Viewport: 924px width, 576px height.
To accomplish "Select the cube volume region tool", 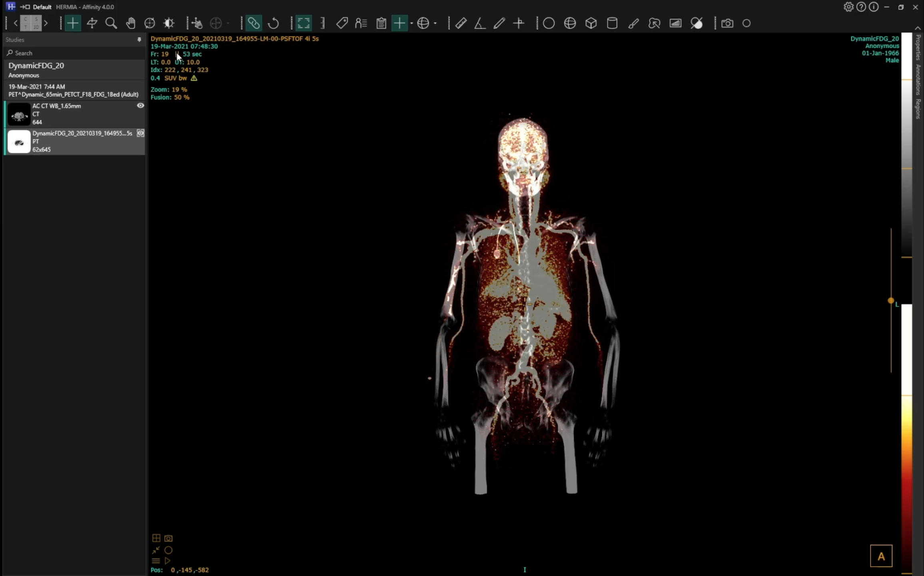I will 591,23.
